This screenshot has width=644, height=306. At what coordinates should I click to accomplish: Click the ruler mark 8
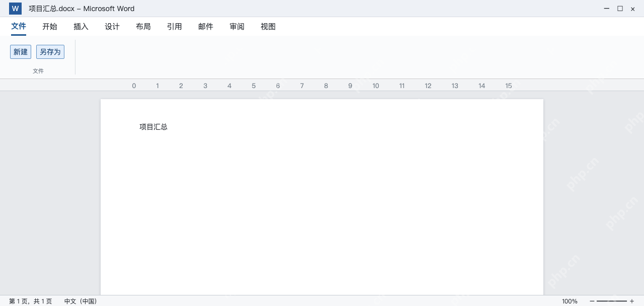click(326, 86)
